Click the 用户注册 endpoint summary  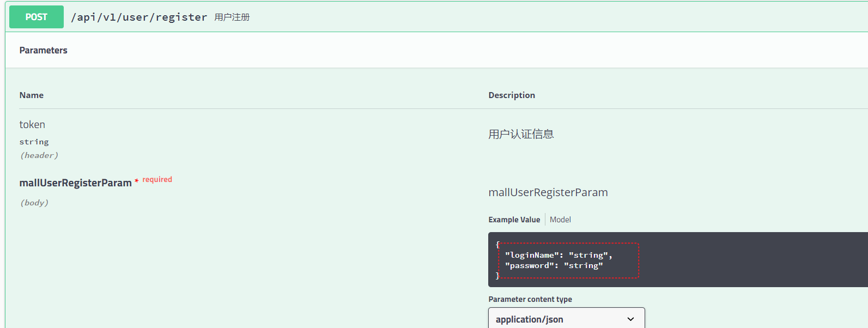[232, 17]
